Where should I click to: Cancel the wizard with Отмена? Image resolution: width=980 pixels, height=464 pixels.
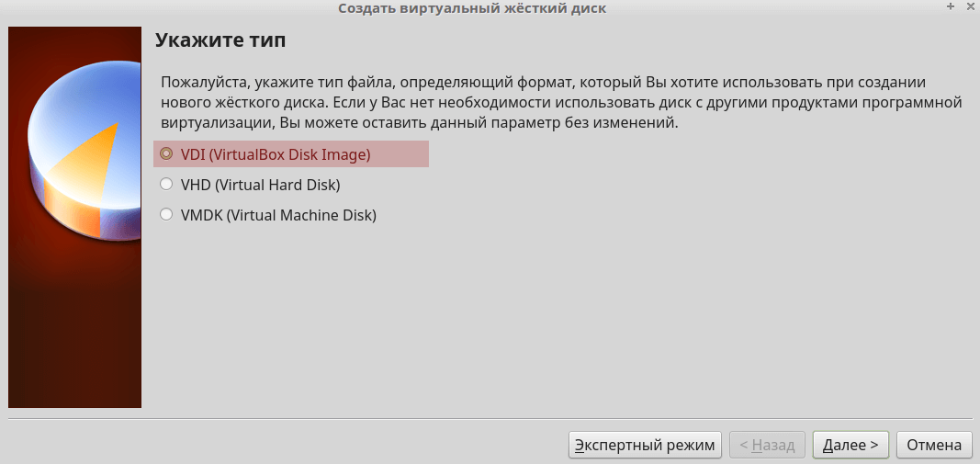point(933,445)
